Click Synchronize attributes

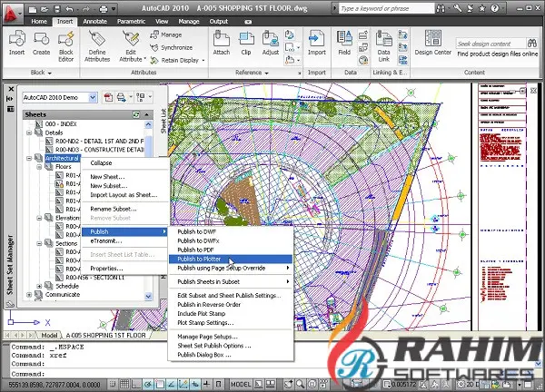click(172, 47)
